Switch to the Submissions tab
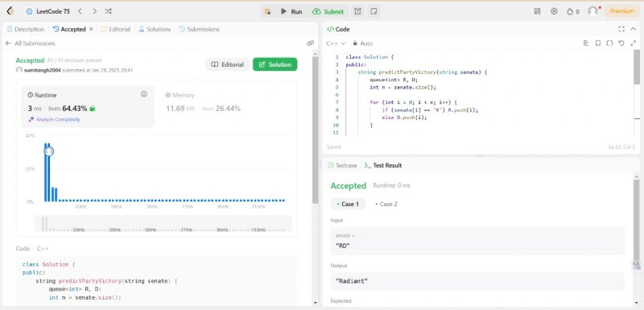Screen dimensions: 644x310 click(199, 29)
